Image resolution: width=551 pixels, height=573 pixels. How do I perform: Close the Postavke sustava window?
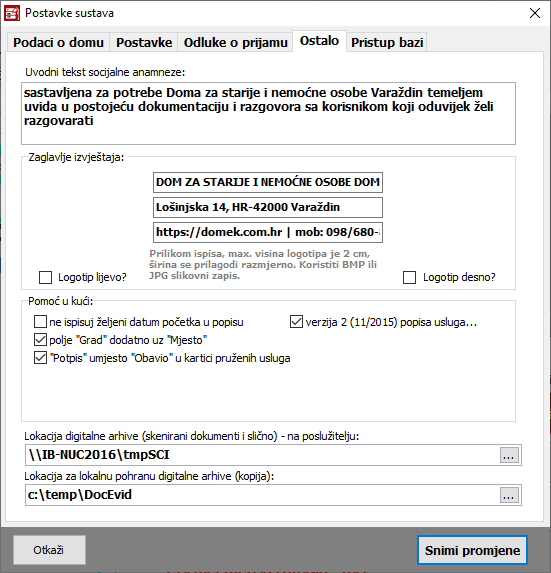pyautogui.click(x=535, y=13)
